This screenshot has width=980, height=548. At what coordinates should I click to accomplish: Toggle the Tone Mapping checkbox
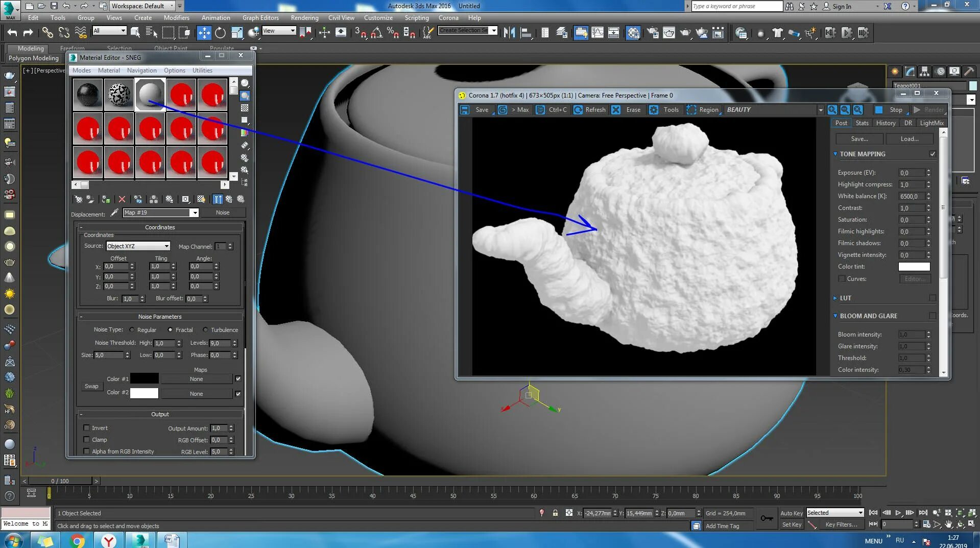click(933, 154)
